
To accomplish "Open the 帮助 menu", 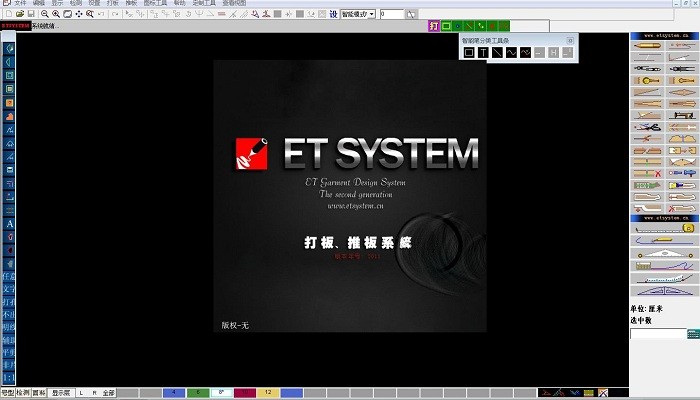I will click(x=179, y=3).
